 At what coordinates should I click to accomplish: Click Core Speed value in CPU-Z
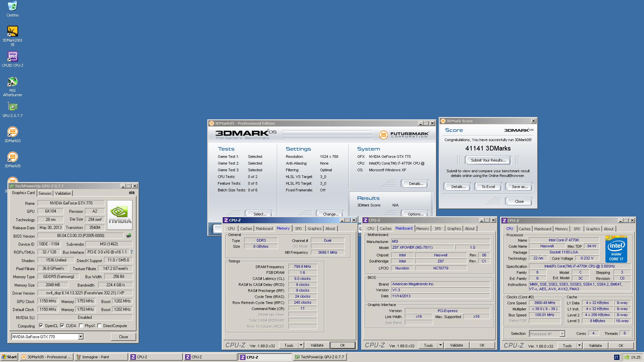(544, 303)
